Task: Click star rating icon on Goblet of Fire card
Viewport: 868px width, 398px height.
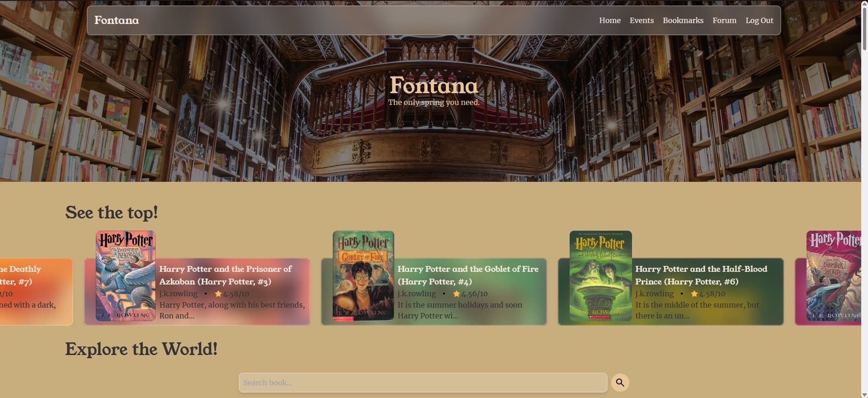Action: coord(456,294)
